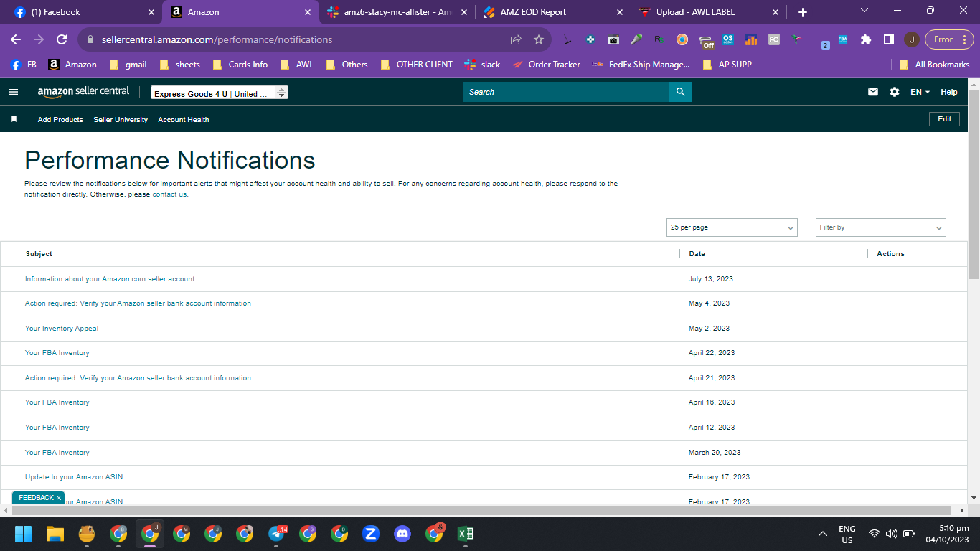Viewport: 980px width, 551px height.
Task: Open Discord from the taskbar
Action: pyautogui.click(x=402, y=534)
